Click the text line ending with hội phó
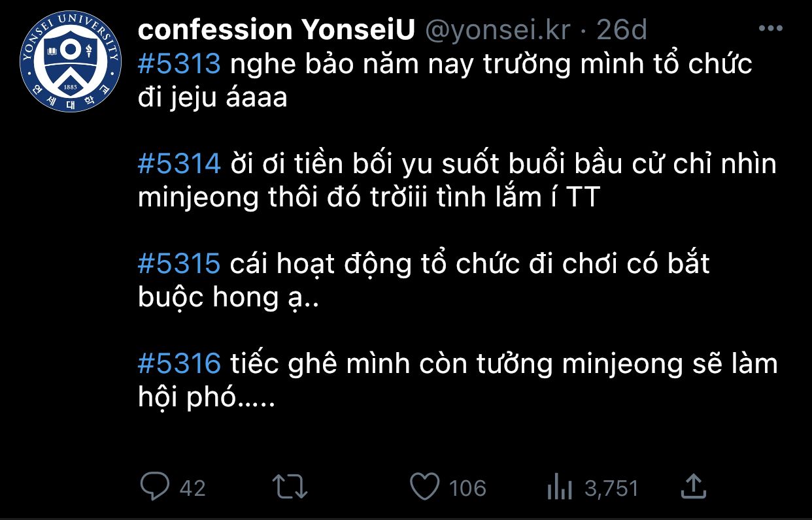 click(205, 397)
